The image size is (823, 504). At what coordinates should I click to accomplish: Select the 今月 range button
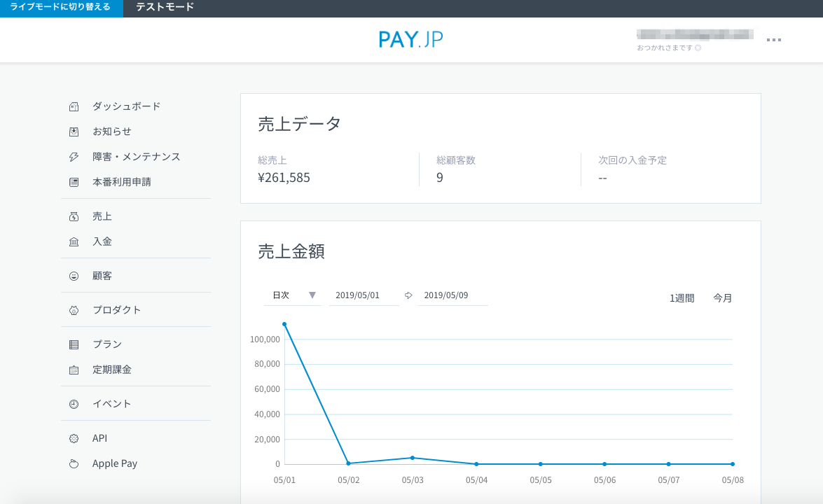[722, 298]
